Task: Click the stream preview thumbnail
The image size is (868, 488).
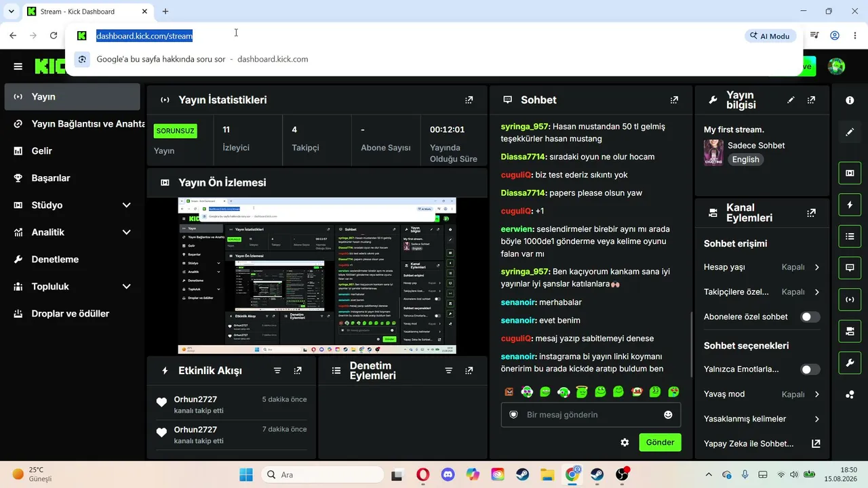Action: click(317, 276)
